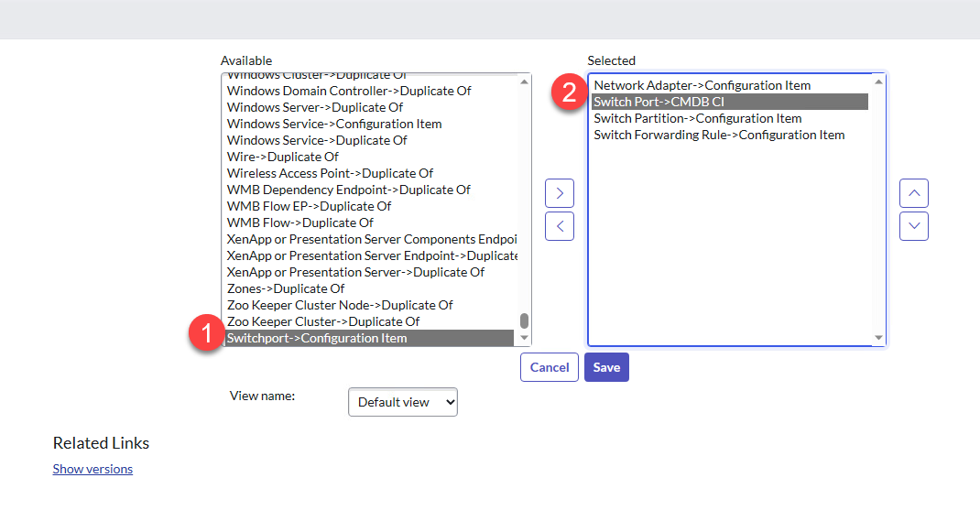Move selected item to Selected list with right arrow
The height and width of the screenshot is (532, 980).
[560, 193]
